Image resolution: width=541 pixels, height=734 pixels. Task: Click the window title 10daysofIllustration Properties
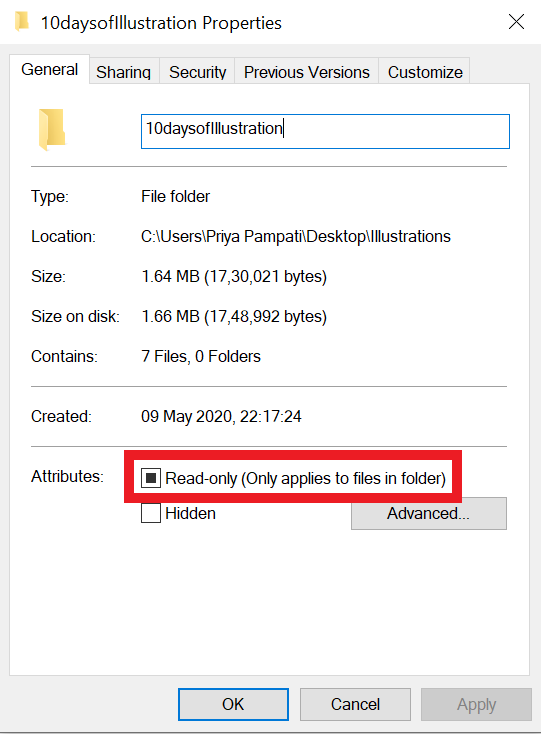coord(161,23)
